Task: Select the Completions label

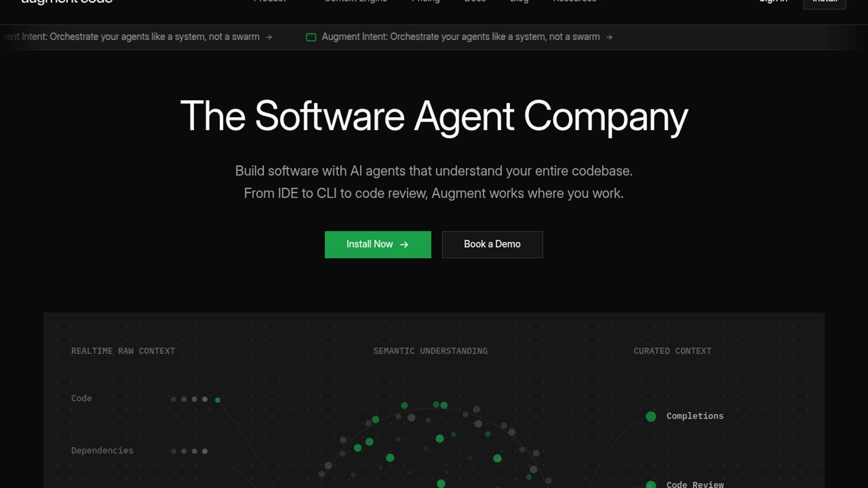Action: coord(694,416)
